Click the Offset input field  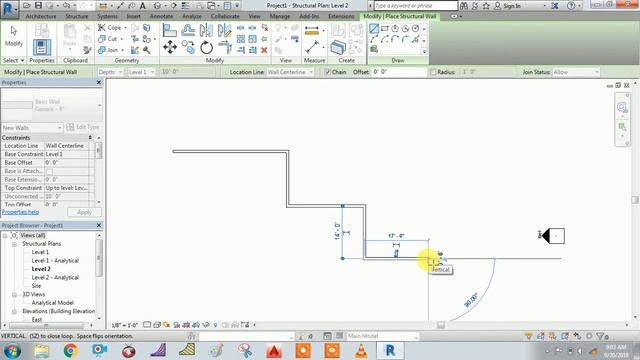coord(399,72)
